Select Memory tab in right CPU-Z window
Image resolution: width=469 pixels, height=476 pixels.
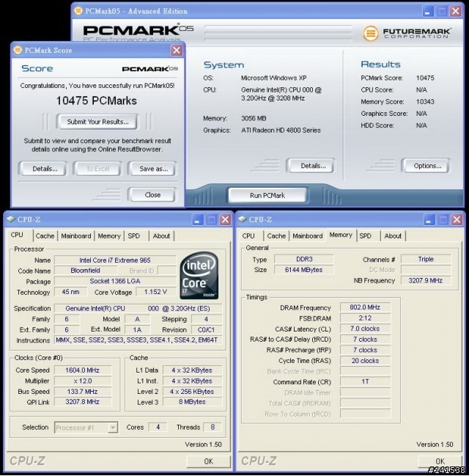tap(341, 235)
